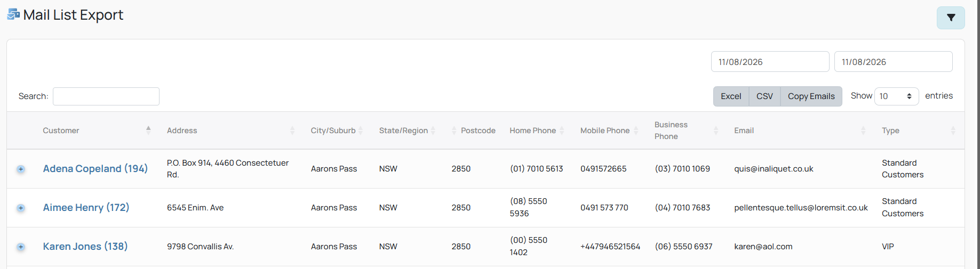Sort by Customer column arrow

click(148, 131)
